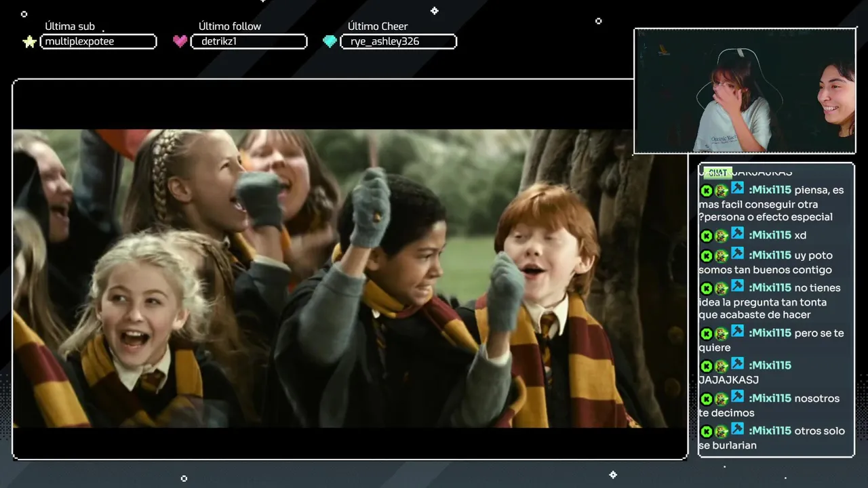Click the yellow star icon beside Última sub
The width and height of the screenshot is (868, 488).
point(29,42)
